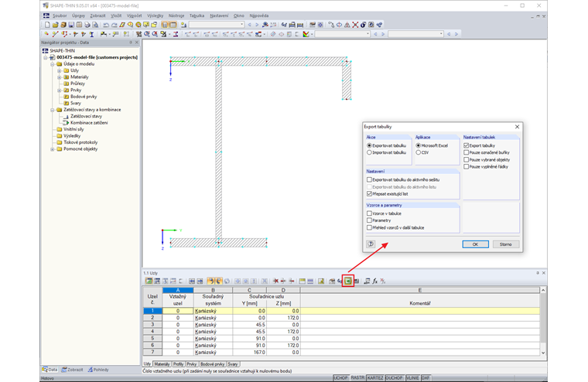Pin the Navigátor projektu panel
This screenshot has width=588, height=382.
[131, 43]
